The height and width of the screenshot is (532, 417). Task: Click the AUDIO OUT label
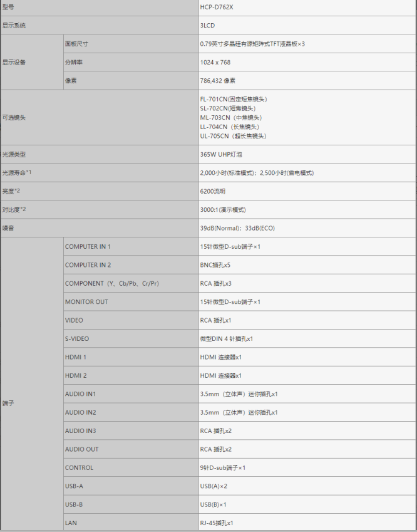click(82, 449)
